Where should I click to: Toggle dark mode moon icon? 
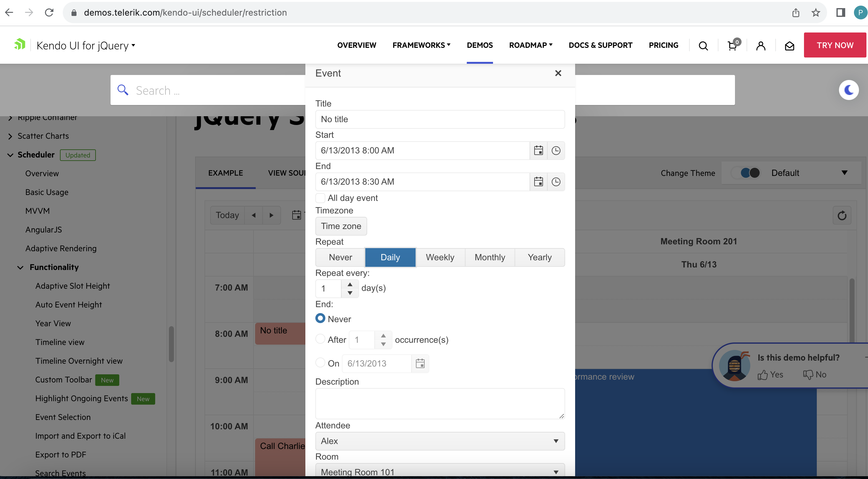(848, 90)
